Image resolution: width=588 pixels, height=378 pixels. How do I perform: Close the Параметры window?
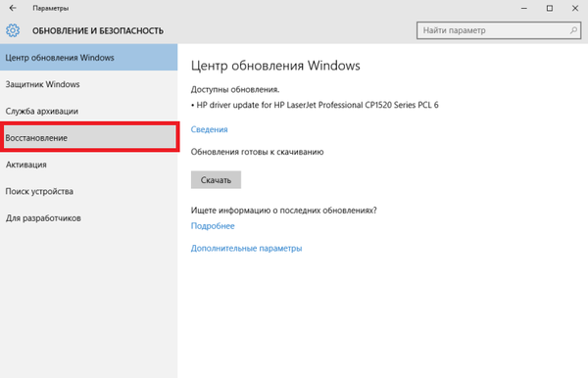point(575,8)
